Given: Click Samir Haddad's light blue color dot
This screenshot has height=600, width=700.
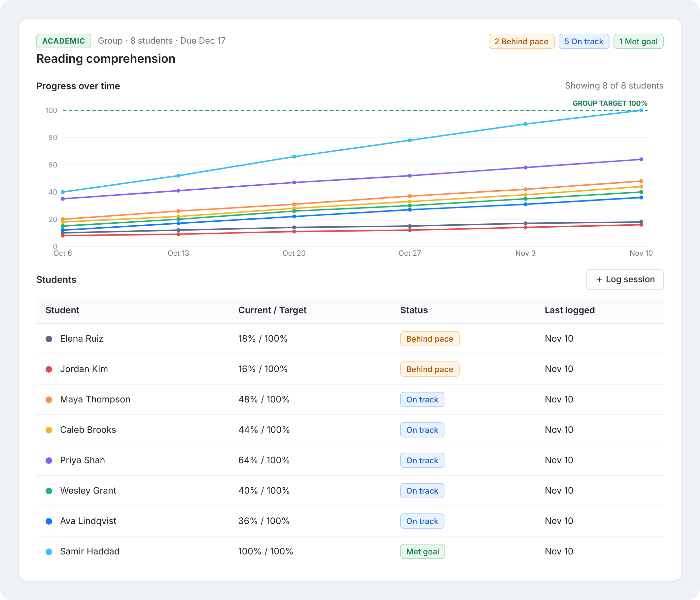Looking at the screenshot, I should (x=49, y=552).
